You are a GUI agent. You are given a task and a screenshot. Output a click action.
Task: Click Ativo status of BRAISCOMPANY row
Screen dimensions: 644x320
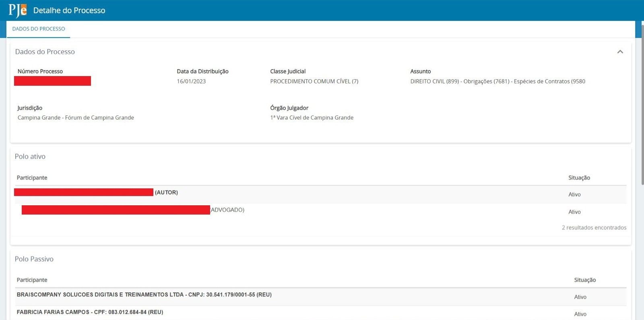pos(580,297)
